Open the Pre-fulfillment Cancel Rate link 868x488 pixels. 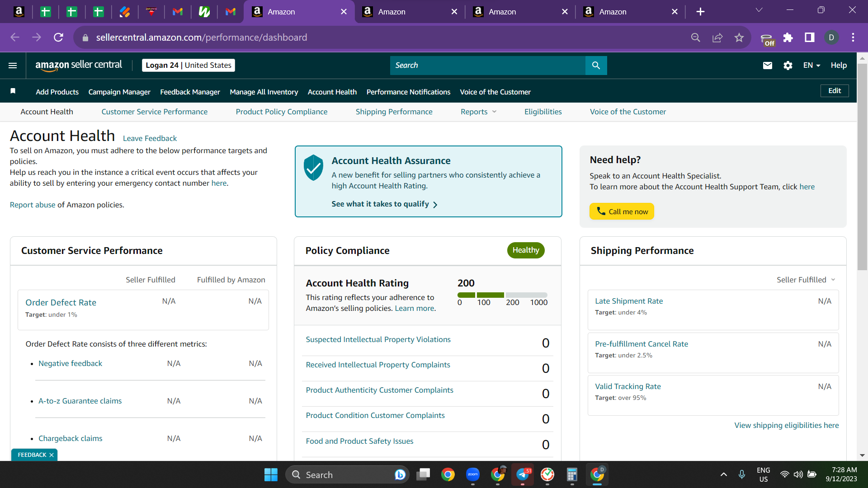(642, 344)
